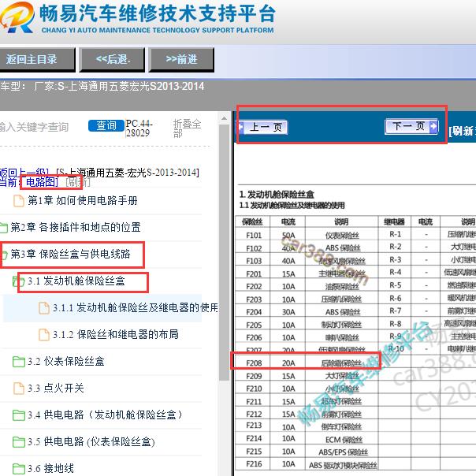Image resolution: width=476 pixels, height=476 pixels.
Task: Click the 刷新 link beside 电路图
Action: click(x=78, y=182)
